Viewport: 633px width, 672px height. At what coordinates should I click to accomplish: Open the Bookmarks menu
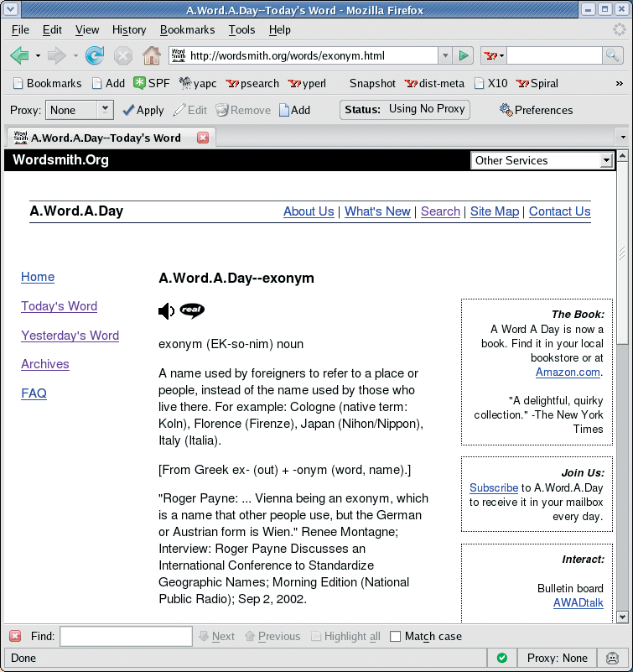coord(187,29)
